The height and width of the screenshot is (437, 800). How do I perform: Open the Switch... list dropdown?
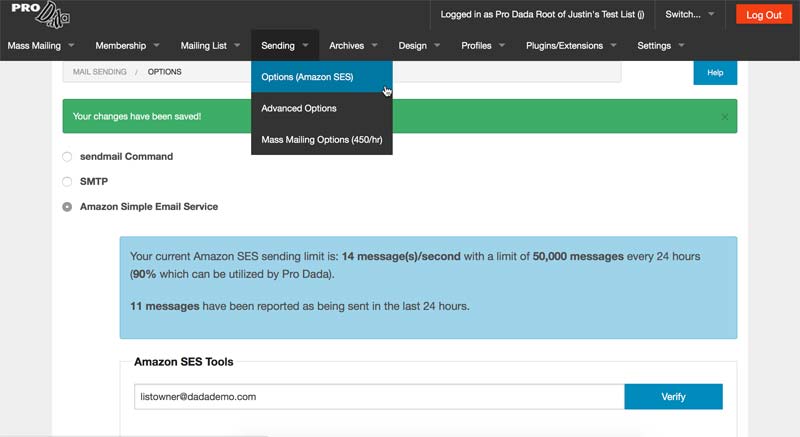point(689,14)
